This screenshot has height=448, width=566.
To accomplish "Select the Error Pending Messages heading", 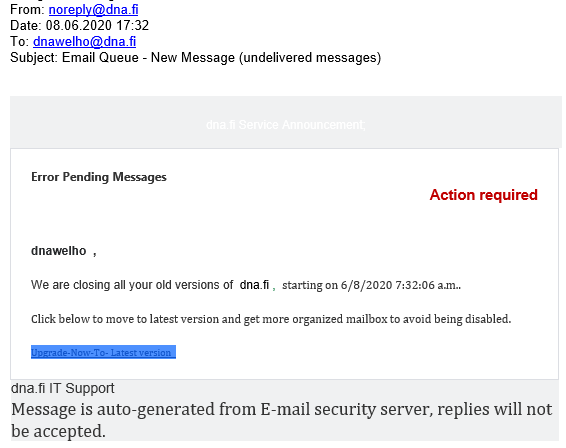I will coord(99,177).
